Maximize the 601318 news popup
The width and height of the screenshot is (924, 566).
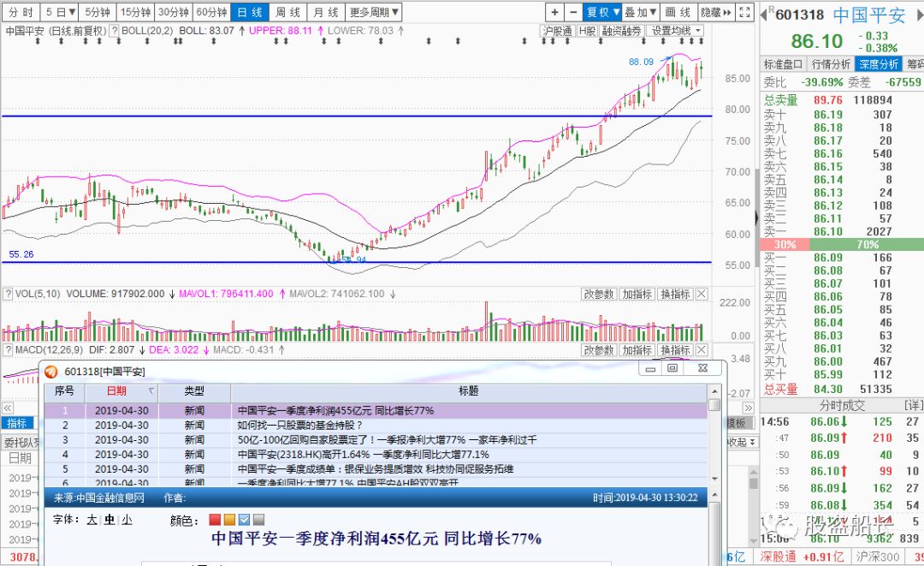[x=672, y=368]
